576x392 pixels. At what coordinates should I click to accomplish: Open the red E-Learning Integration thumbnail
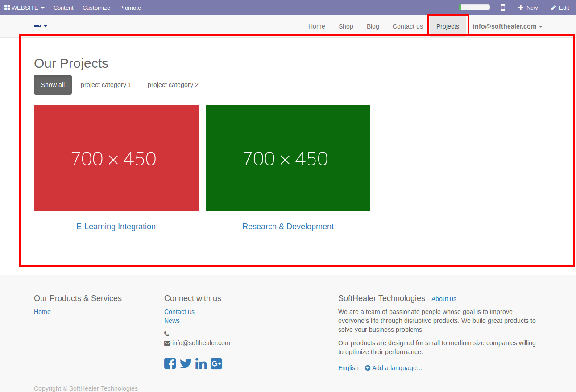(116, 158)
